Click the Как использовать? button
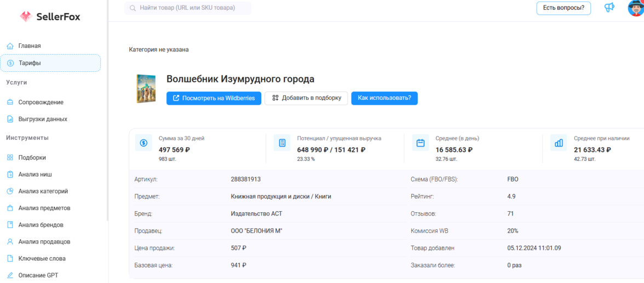 tap(384, 98)
